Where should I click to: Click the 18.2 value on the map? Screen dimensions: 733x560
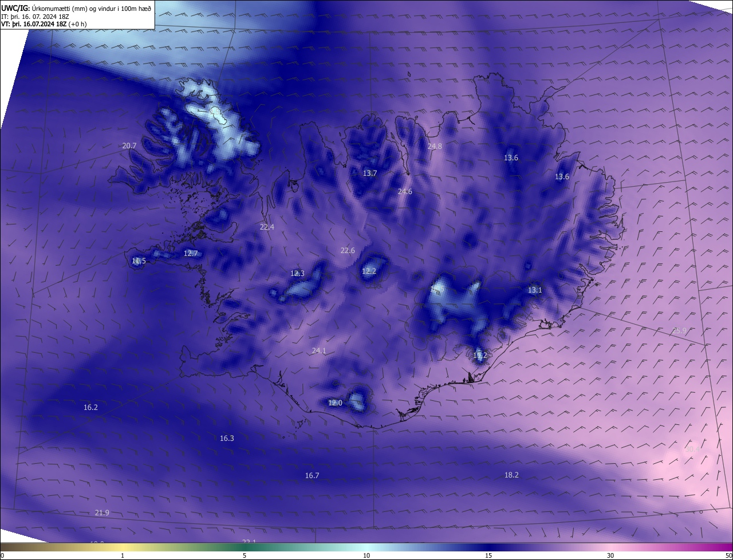tap(511, 475)
